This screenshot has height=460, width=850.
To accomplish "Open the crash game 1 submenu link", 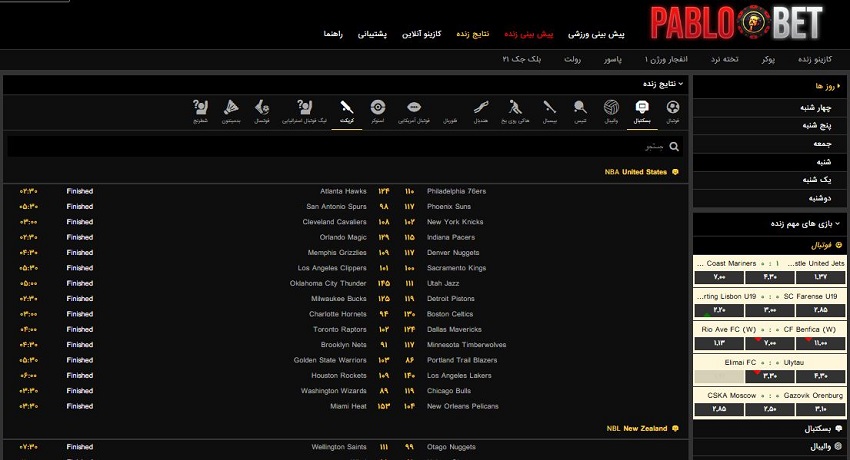I will pyautogui.click(x=666, y=59).
